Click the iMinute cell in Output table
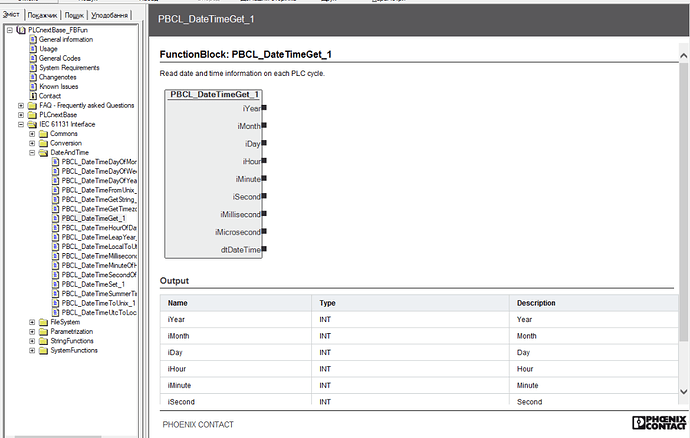The width and height of the screenshot is (690, 438). coord(236,386)
